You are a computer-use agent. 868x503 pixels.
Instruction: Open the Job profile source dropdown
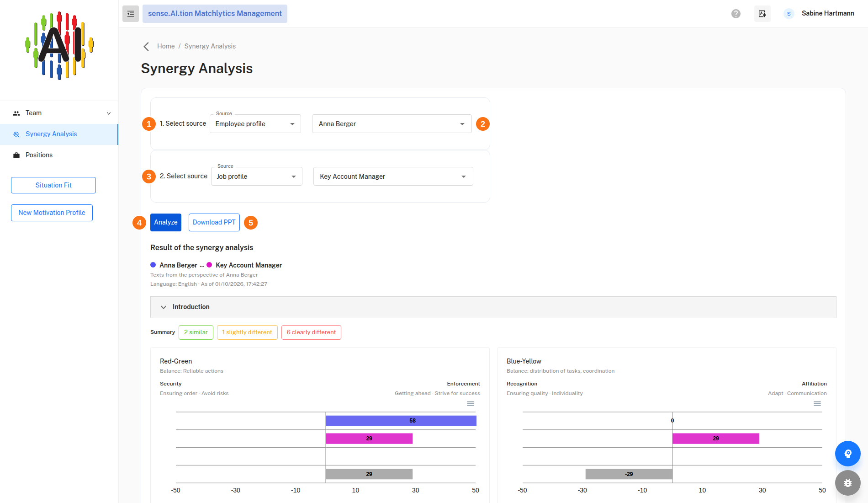[x=257, y=177]
